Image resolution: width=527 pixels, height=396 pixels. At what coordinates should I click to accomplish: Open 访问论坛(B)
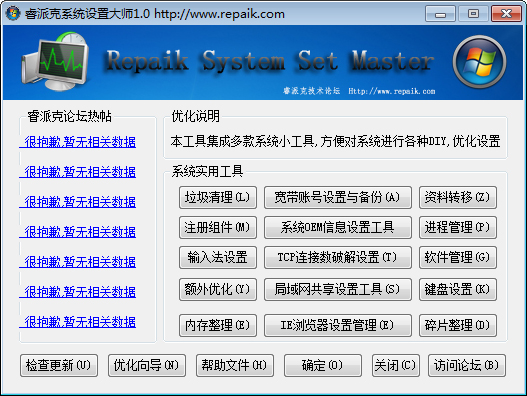467,365
